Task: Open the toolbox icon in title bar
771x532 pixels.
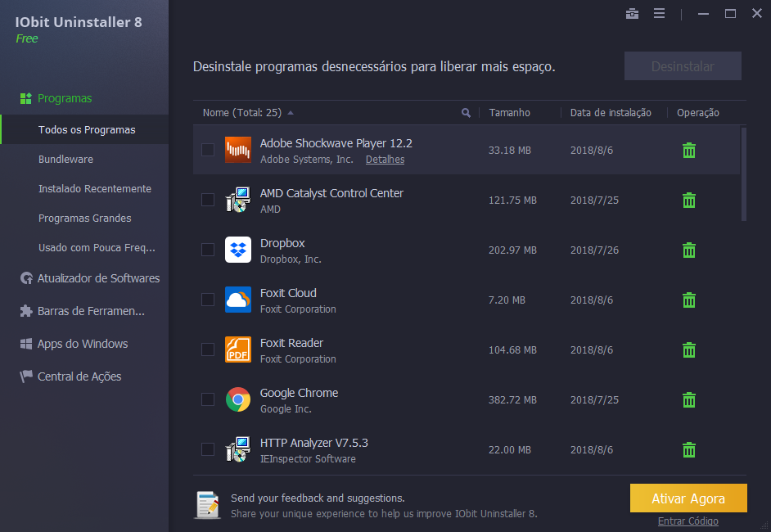Action: (632, 14)
